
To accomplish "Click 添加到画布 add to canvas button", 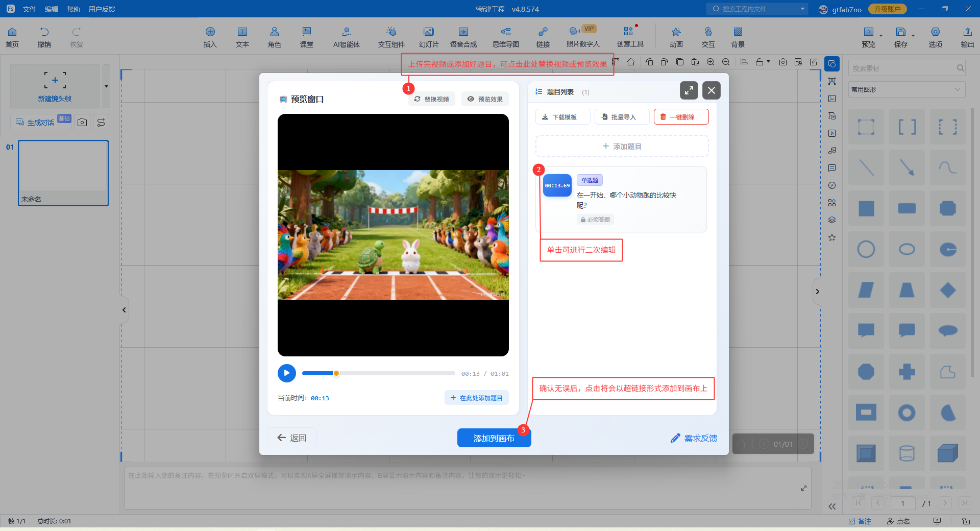I will 494,438.
